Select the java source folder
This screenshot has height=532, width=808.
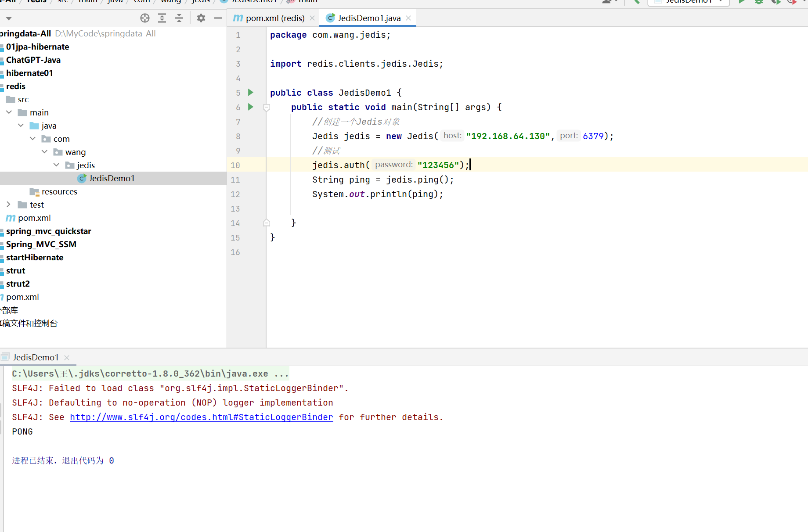tap(49, 126)
